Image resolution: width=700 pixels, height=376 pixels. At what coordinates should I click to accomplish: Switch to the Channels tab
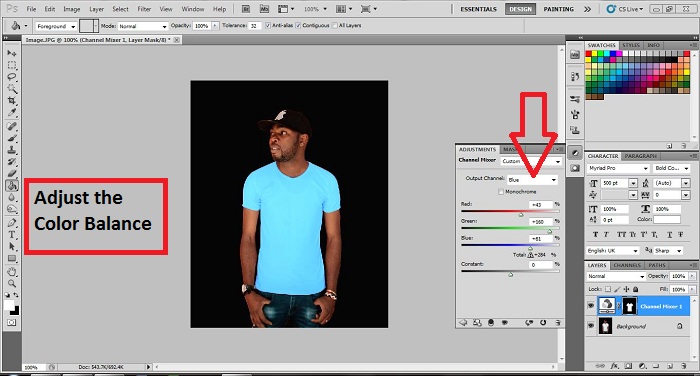click(x=627, y=265)
